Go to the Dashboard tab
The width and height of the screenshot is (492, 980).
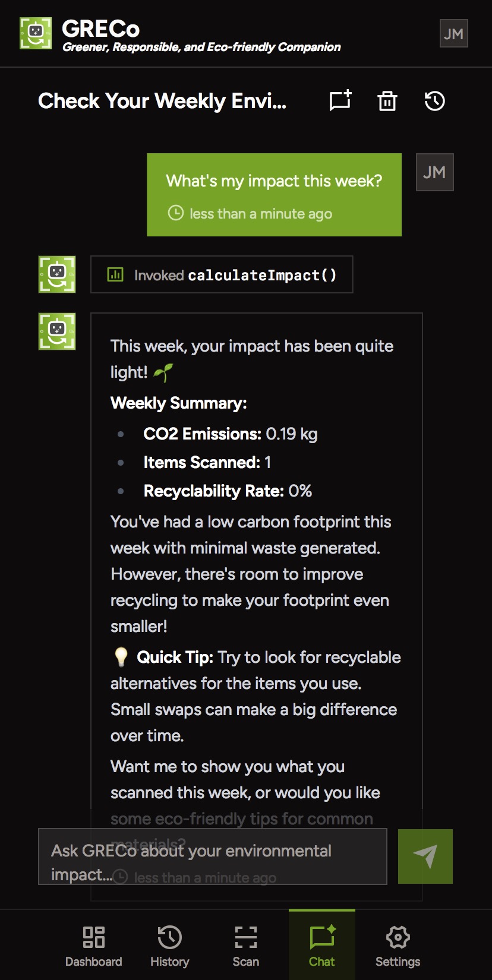[93, 946]
